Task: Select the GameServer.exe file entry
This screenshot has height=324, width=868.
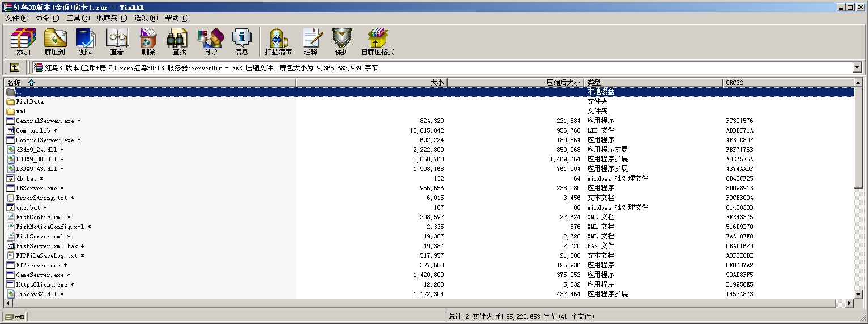Action: pyautogui.click(x=40, y=275)
